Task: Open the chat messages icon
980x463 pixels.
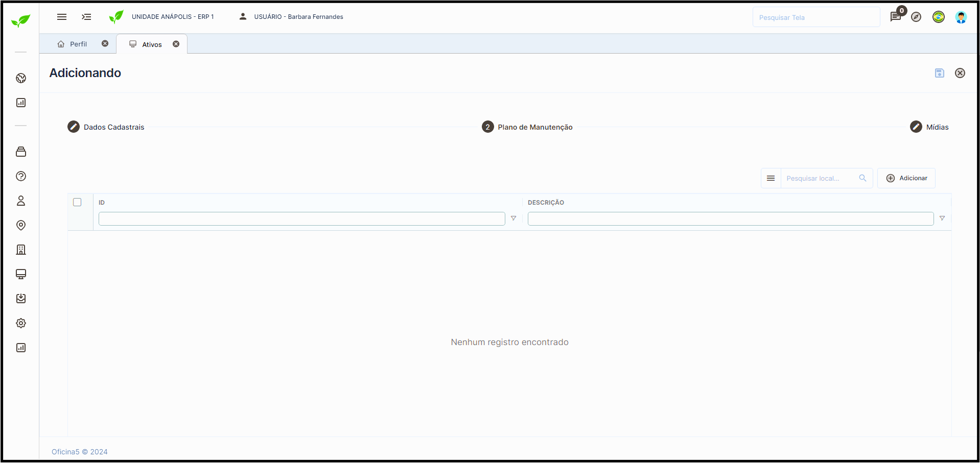Action: 895,17
